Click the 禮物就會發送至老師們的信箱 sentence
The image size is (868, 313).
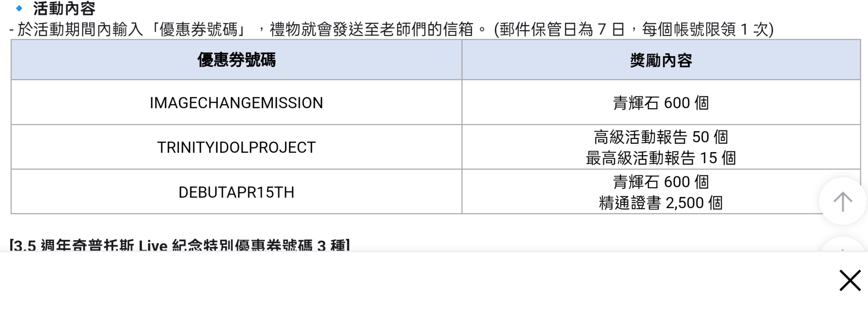[x=371, y=29]
